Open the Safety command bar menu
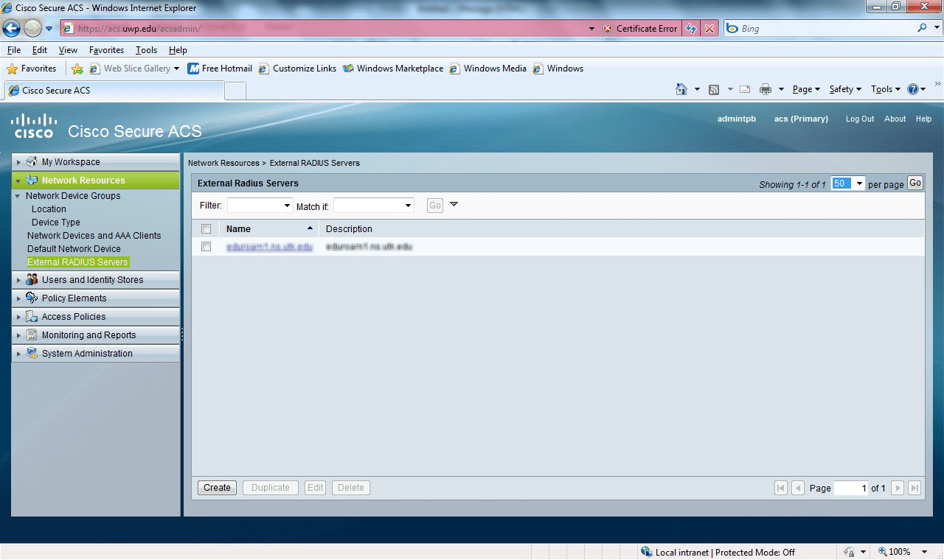Viewport: 944px width, 560px height. [845, 89]
